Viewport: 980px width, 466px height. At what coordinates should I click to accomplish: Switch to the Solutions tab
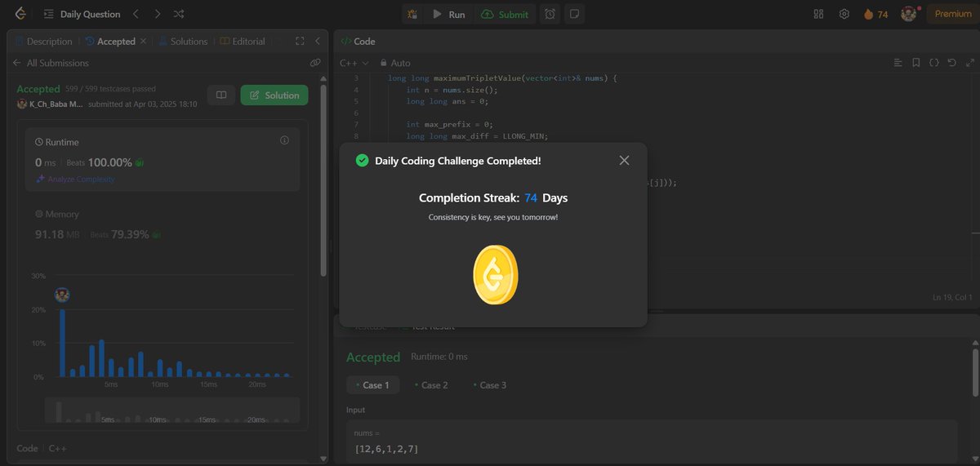click(x=183, y=41)
